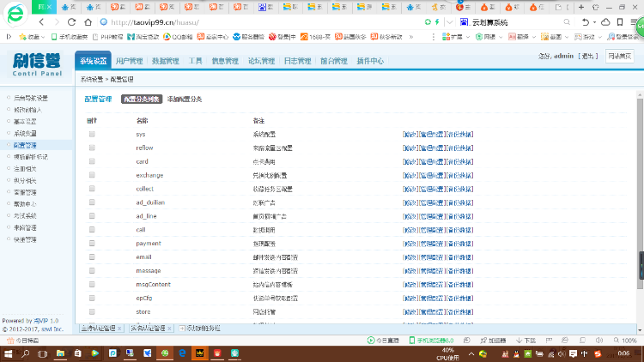Viewport: 644px width, 362px height.
Task: Select 系统变量 in the left sidebar
Action: 25,133
